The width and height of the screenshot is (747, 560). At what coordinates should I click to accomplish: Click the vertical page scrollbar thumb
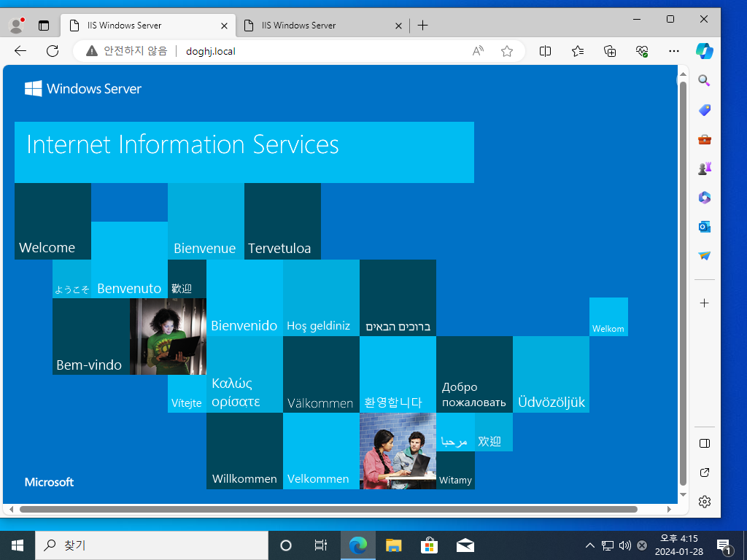click(x=683, y=284)
